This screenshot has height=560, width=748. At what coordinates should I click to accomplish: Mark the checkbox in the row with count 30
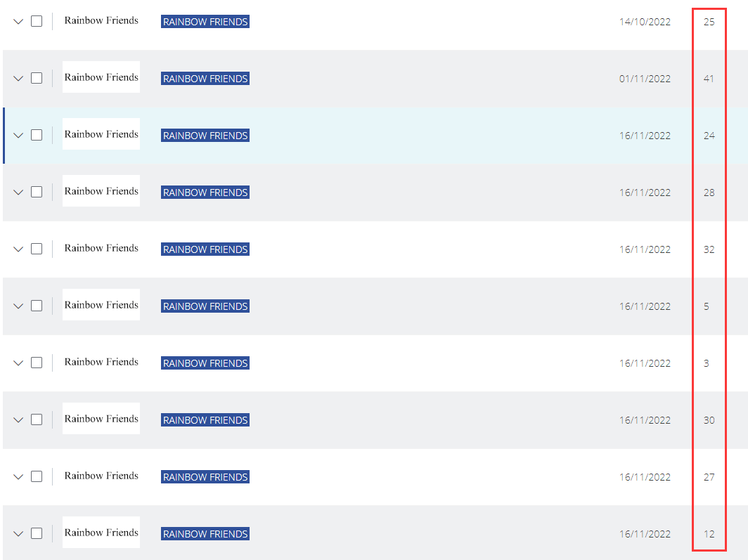(x=37, y=419)
